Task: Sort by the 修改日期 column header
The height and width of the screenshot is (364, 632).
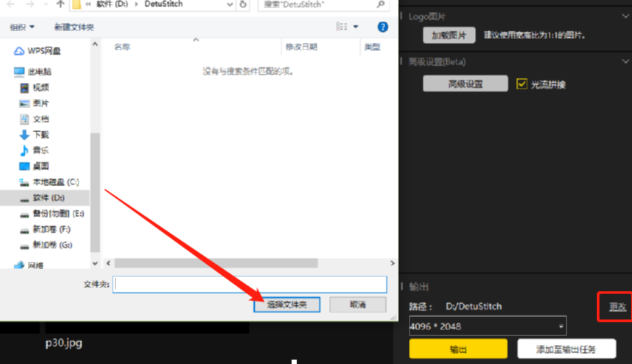Action: 301,47
